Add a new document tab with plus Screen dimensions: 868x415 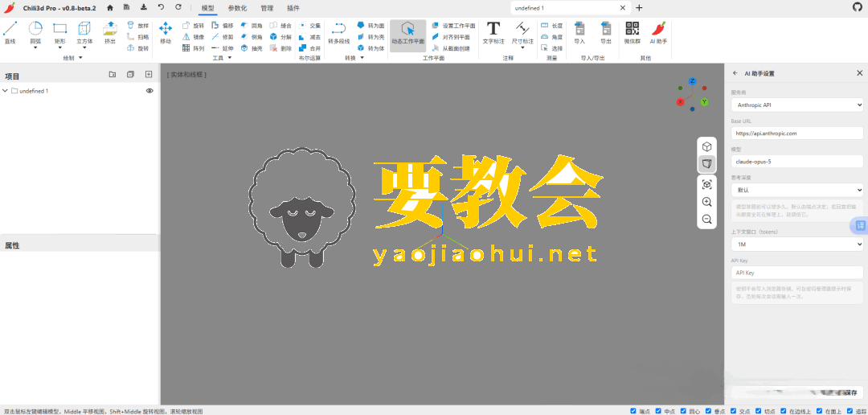pos(640,8)
